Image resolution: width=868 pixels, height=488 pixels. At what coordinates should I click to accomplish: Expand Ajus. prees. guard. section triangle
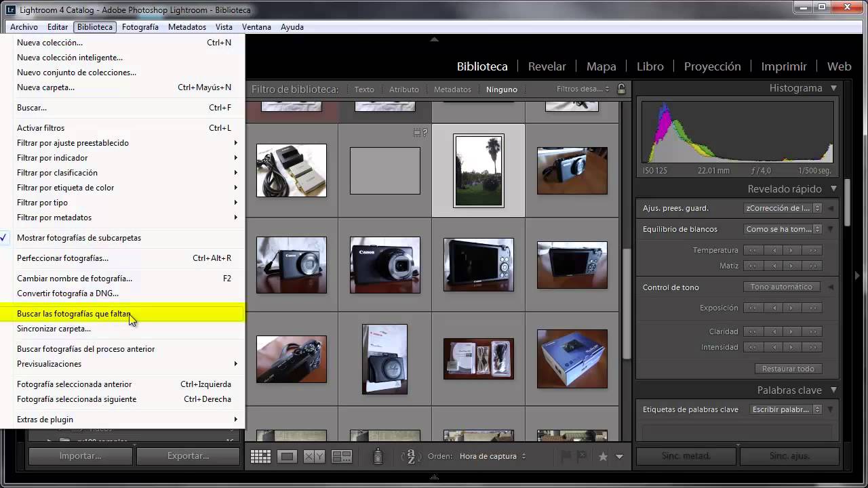point(831,208)
